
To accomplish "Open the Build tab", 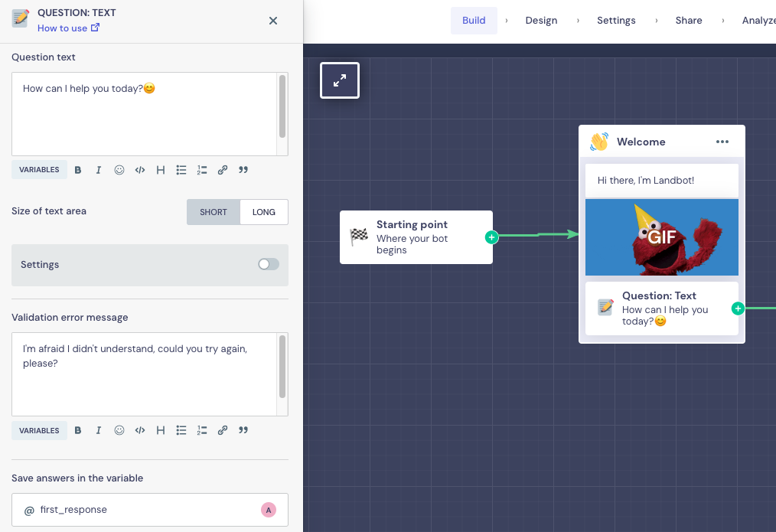I will pos(474,21).
